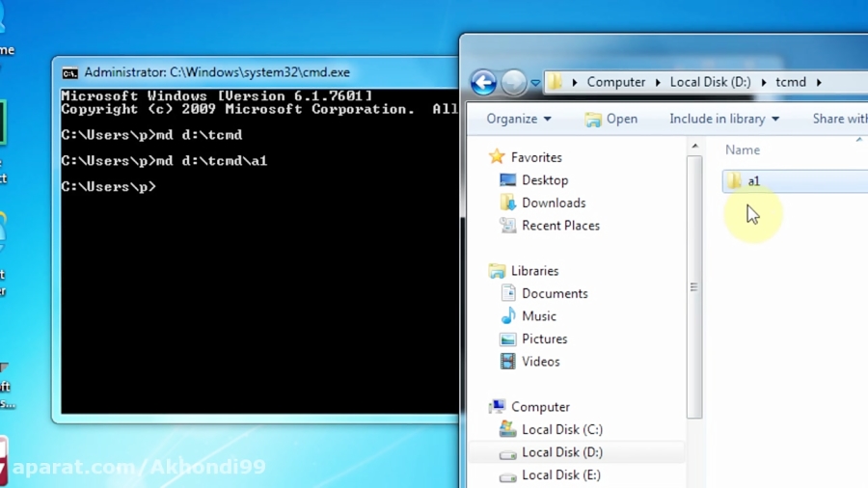The width and height of the screenshot is (868, 488).
Task: Open Videos library
Action: coord(540,362)
